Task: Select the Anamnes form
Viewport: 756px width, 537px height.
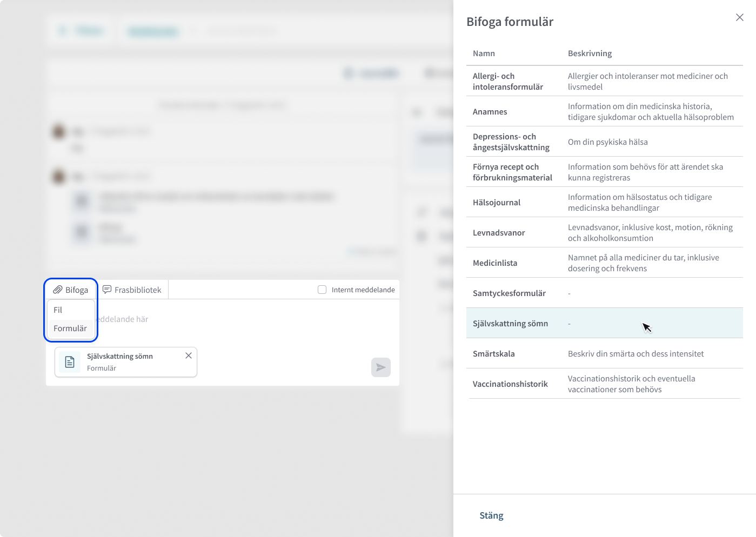Action: pos(605,111)
